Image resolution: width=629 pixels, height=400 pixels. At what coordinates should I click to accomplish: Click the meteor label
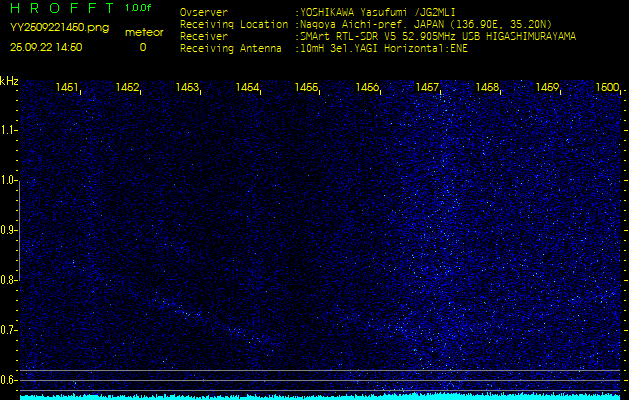pos(144,33)
